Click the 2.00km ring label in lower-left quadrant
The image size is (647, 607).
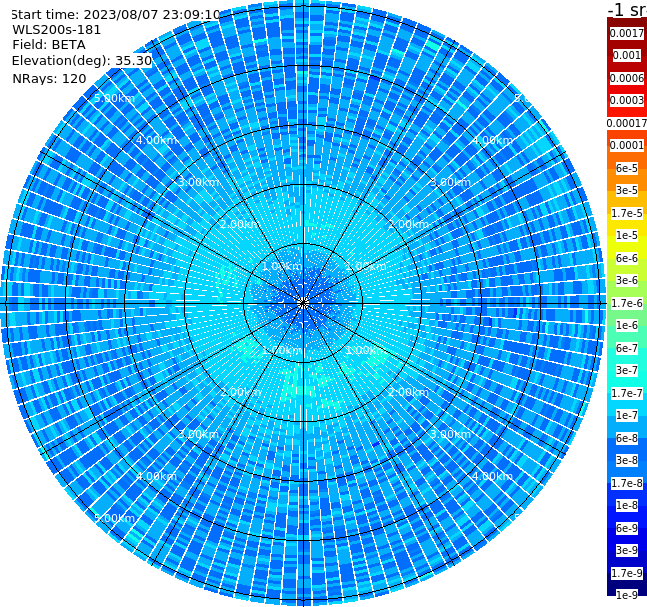click(240, 392)
